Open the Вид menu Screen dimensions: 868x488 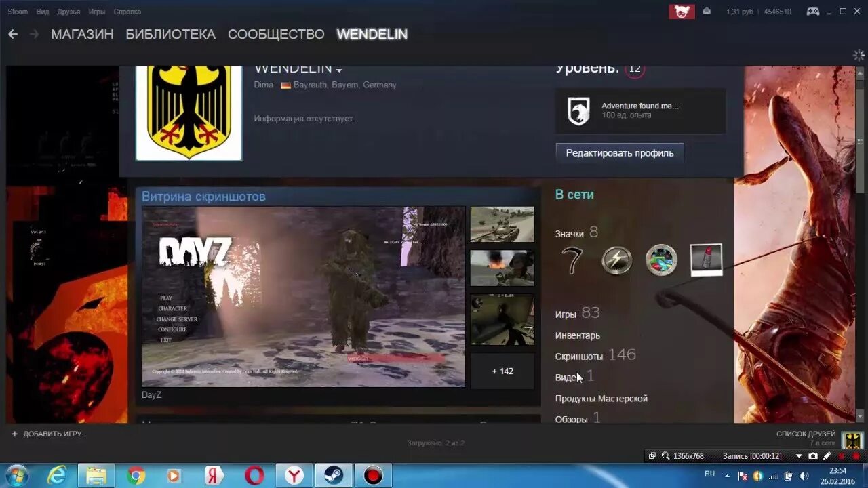pyautogui.click(x=42, y=12)
